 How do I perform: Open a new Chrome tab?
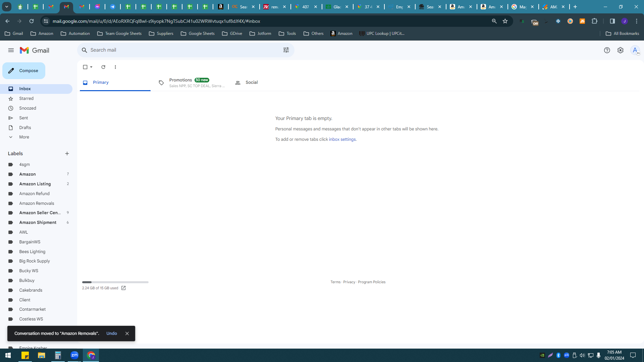575,7
